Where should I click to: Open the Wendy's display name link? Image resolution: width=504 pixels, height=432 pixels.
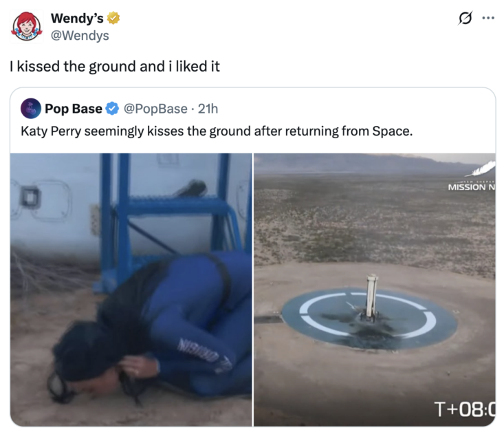(x=77, y=19)
